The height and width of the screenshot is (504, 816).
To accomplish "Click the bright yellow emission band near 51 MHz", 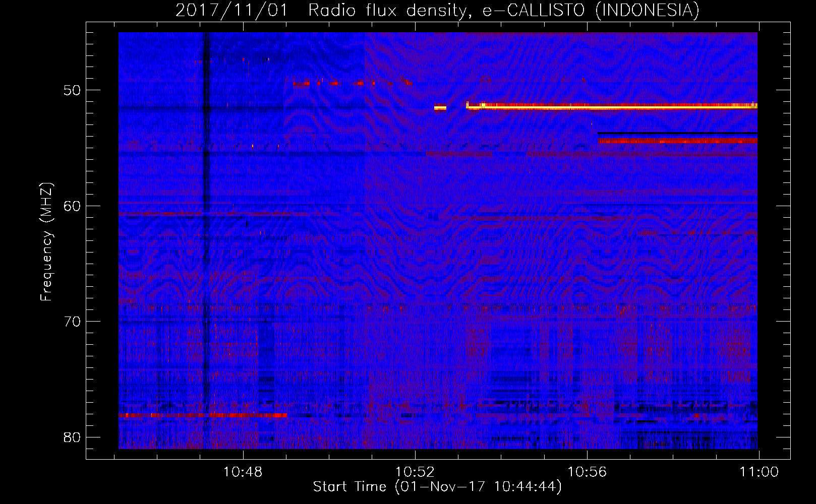I will pyautogui.click(x=612, y=106).
